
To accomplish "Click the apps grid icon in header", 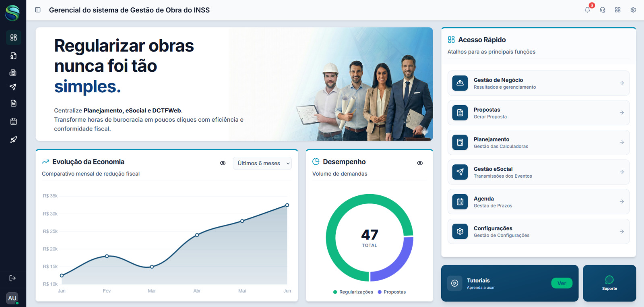I will click(618, 10).
